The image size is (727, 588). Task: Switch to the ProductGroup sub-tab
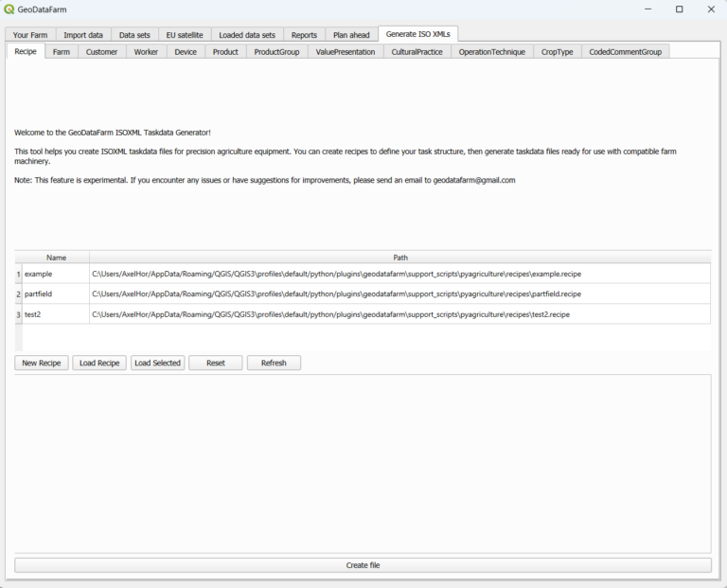[276, 52]
